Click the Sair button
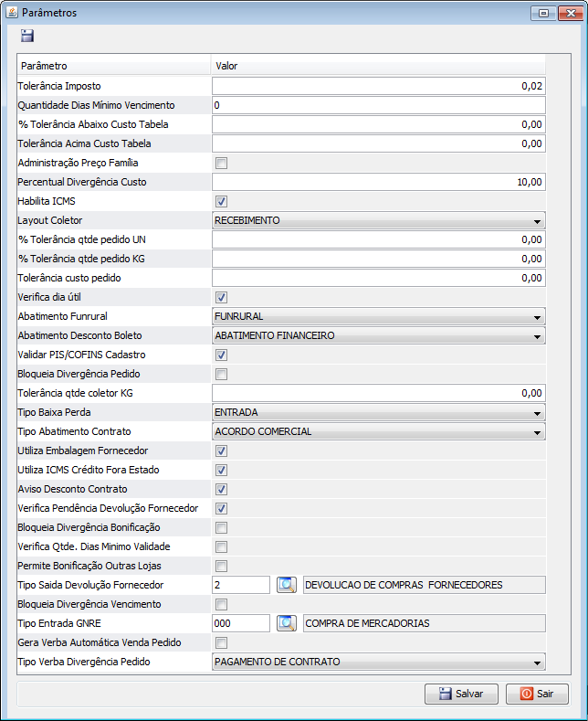This screenshot has width=588, height=721. pyautogui.click(x=537, y=694)
